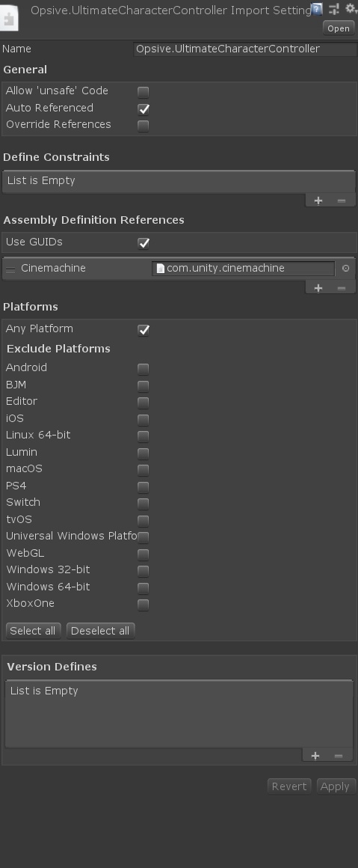Exclude the PS4 platform

[x=143, y=486]
